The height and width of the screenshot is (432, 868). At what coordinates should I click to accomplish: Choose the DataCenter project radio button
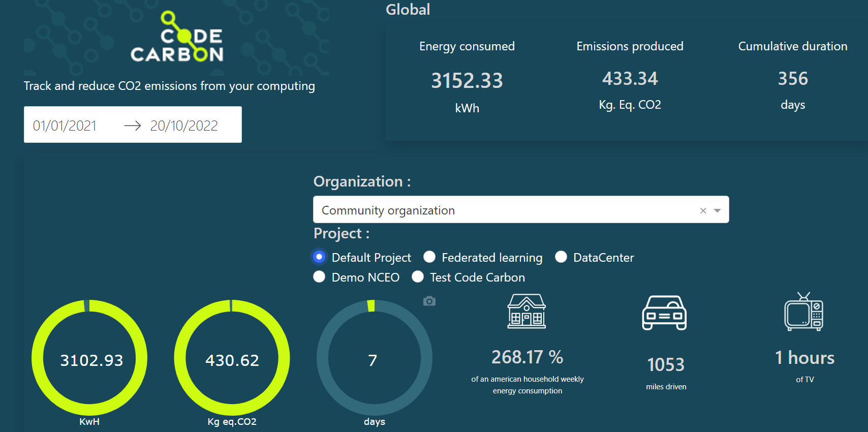coord(561,257)
